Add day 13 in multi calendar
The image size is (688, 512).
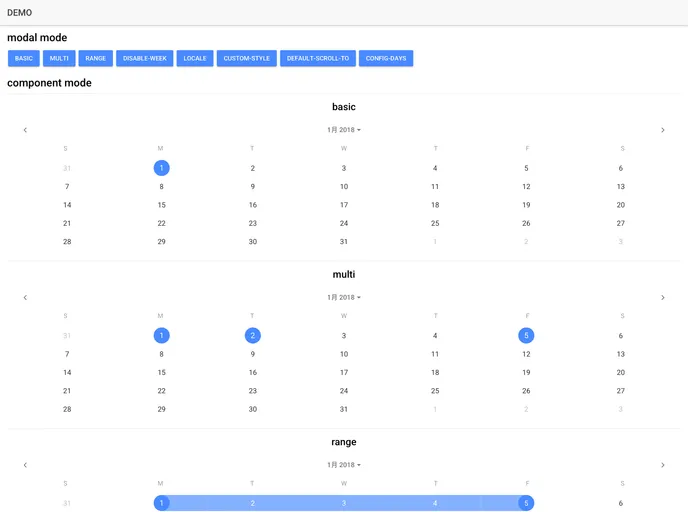pyautogui.click(x=620, y=354)
